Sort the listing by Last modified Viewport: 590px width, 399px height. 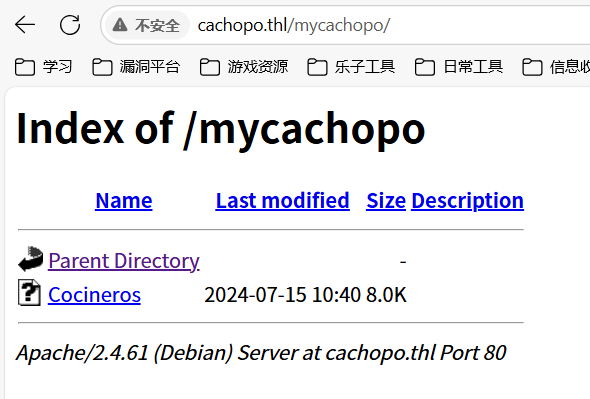tap(283, 201)
